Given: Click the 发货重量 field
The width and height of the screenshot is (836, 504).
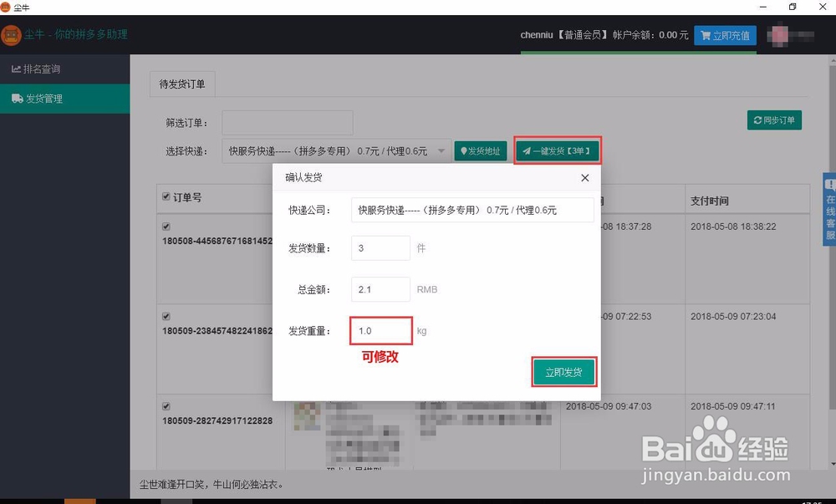Looking at the screenshot, I should pos(380,331).
